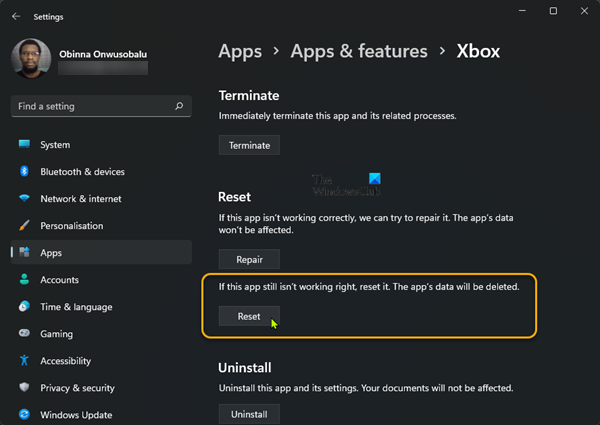The image size is (600, 425).
Task: Click the search magnifier icon
Action: point(179,106)
